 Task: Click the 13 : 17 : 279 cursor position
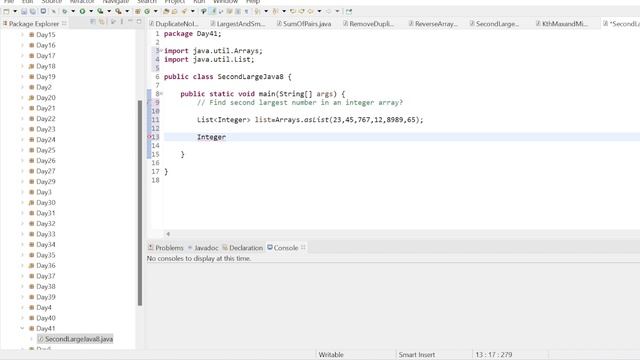point(493,355)
